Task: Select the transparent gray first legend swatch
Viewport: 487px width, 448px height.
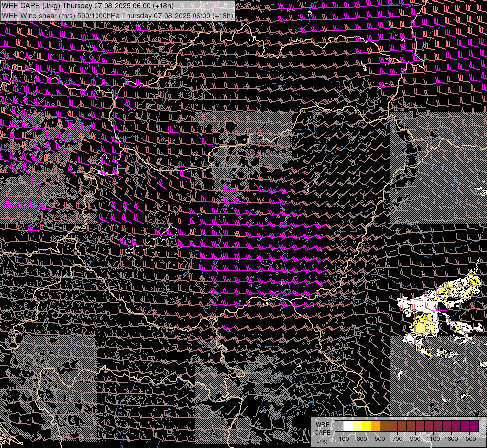Action: [339, 426]
